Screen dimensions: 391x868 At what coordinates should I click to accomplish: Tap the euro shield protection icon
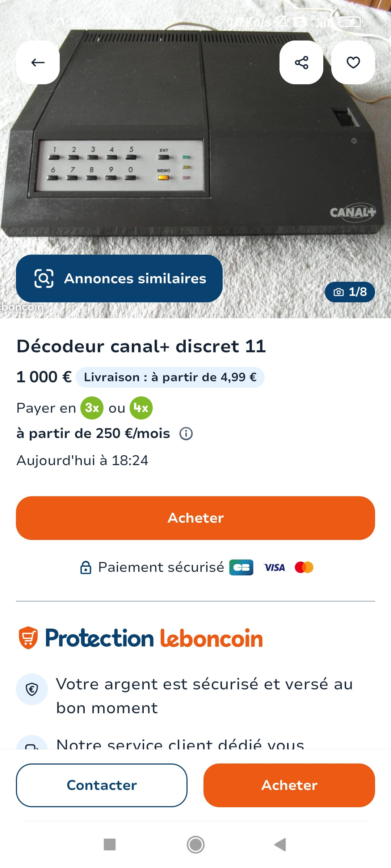coord(32,689)
